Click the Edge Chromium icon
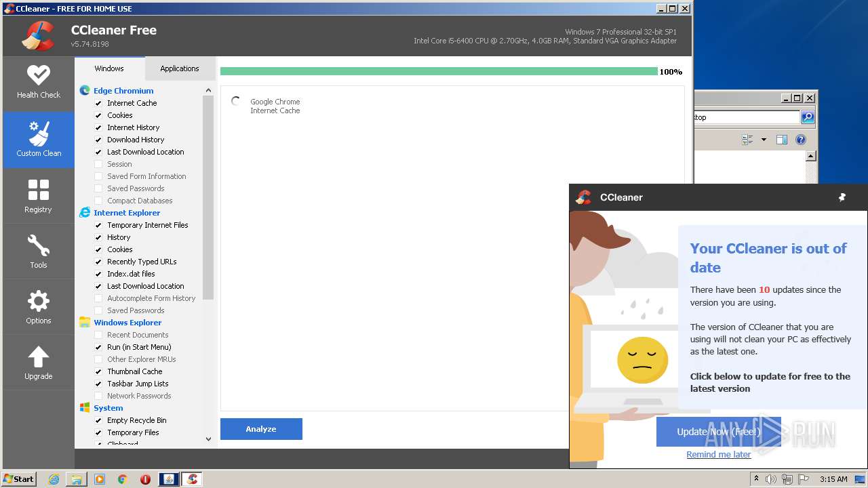Image resolution: width=868 pixels, height=488 pixels. pos(85,90)
